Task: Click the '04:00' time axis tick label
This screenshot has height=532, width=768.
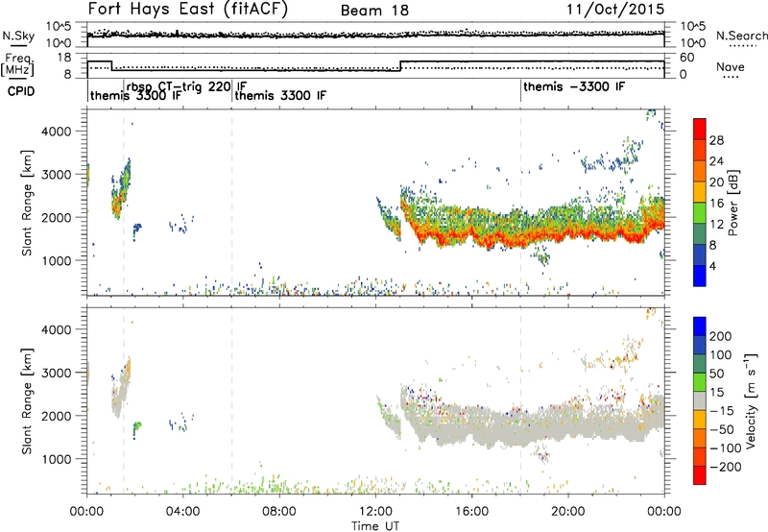Action: [183, 512]
